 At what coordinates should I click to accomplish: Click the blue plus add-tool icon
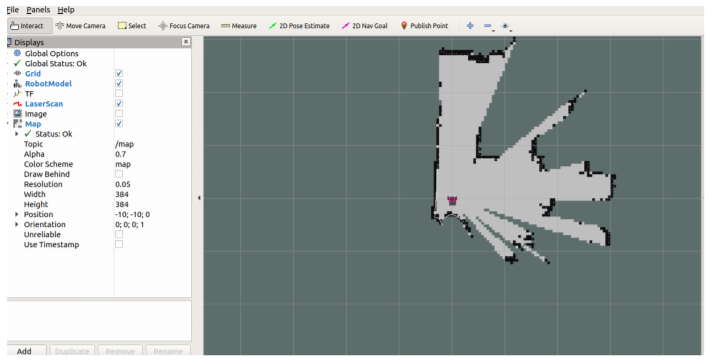pos(470,26)
